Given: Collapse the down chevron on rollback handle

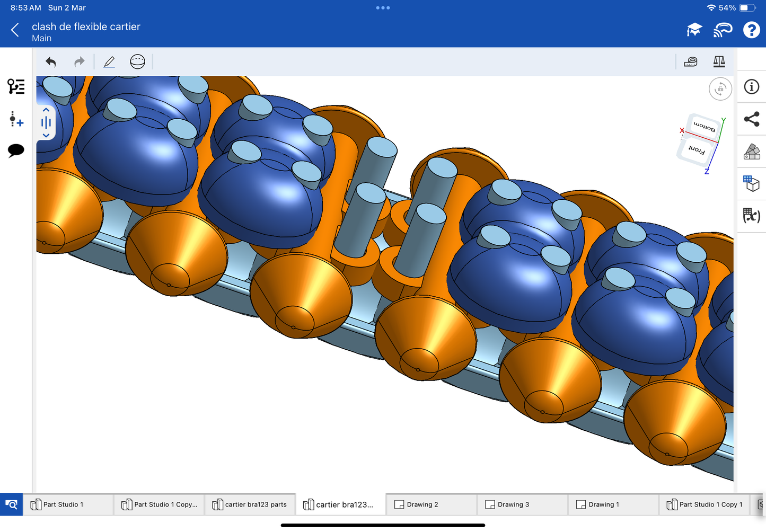Looking at the screenshot, I should 46,136.
